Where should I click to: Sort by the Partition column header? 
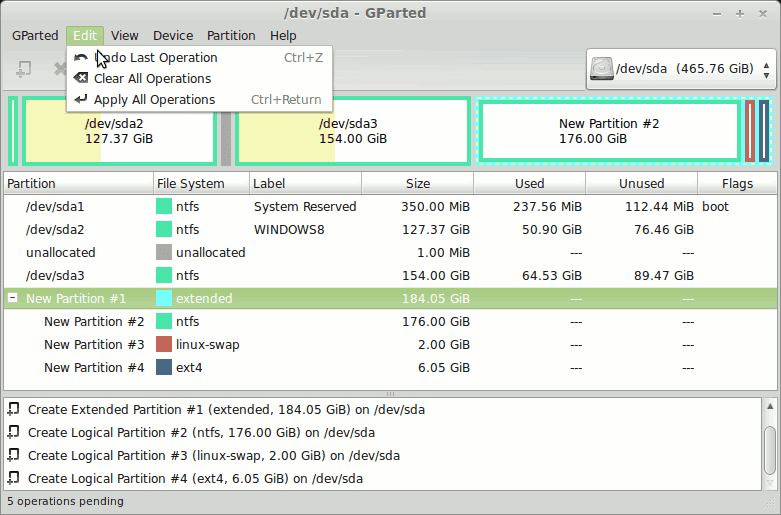coord(79,183)
